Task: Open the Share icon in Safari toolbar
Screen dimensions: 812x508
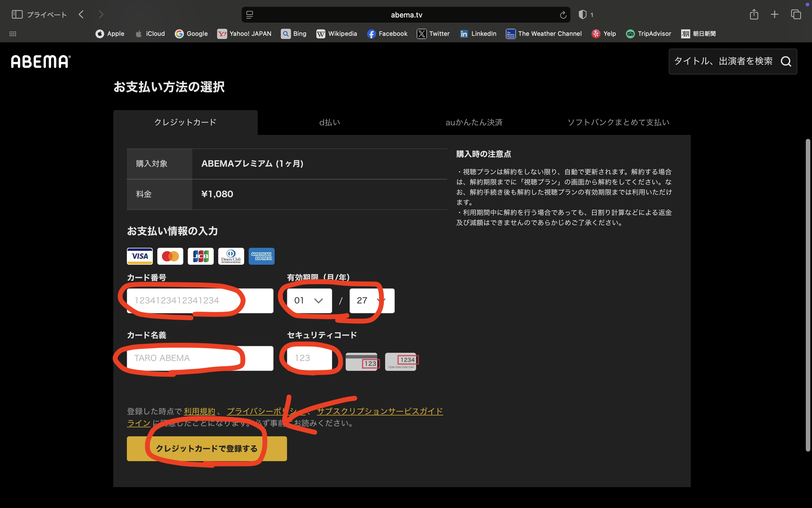Action: 754,14
